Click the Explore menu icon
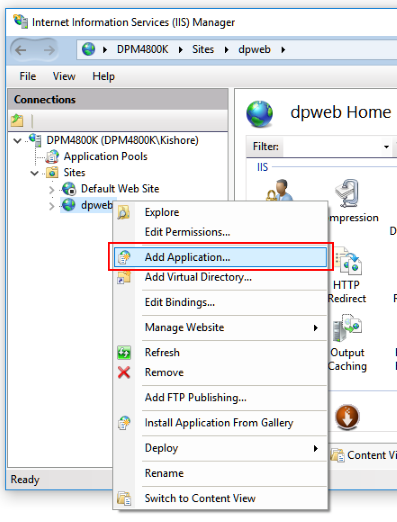This screenshot has width=397, height=522. [x=124, y=212]
